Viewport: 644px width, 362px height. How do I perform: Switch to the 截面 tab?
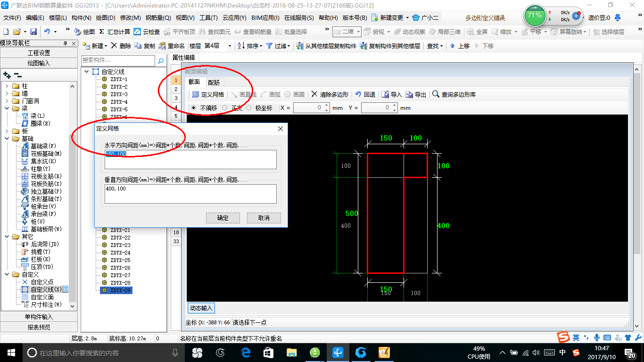(x=194, y=82)
